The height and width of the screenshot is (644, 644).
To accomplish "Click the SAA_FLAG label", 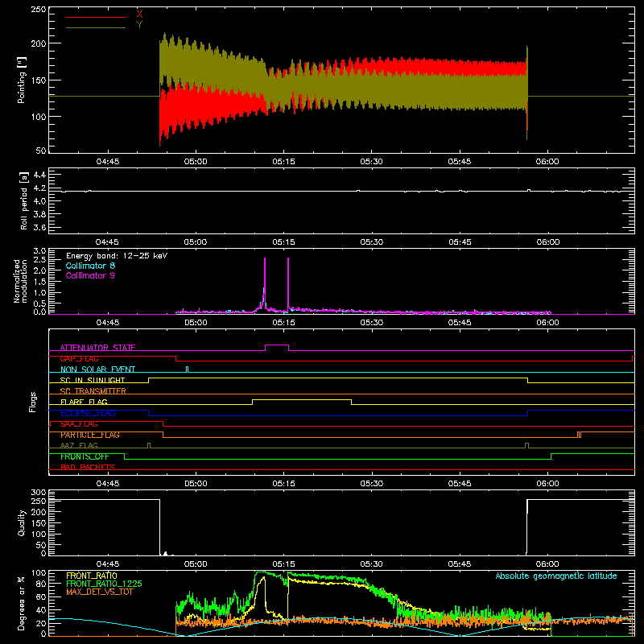I will [x=79, y=423].
